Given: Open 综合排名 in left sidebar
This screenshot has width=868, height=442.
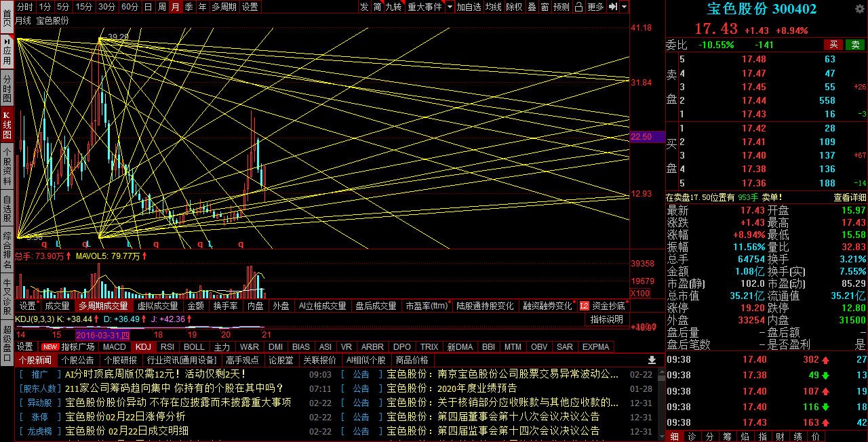Looking at the screenshot, I should click(x=7, y=250).
